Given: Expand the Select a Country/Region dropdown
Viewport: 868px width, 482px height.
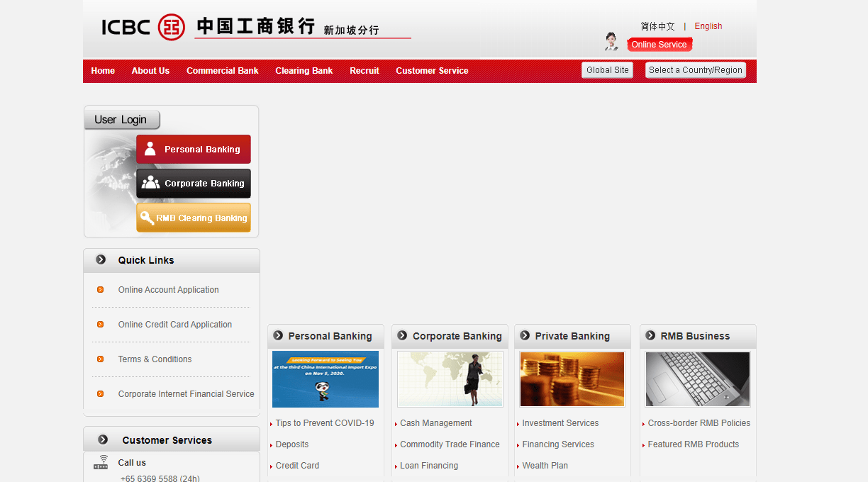Looking at the screenshot, I should pyautogui.click(x=696, y=70).
